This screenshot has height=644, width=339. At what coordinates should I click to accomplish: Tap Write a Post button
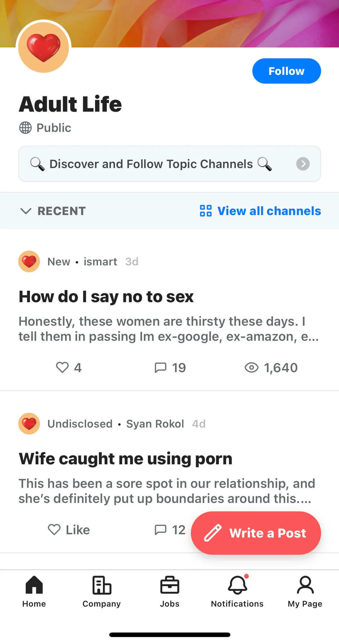[x=256, y=533]
